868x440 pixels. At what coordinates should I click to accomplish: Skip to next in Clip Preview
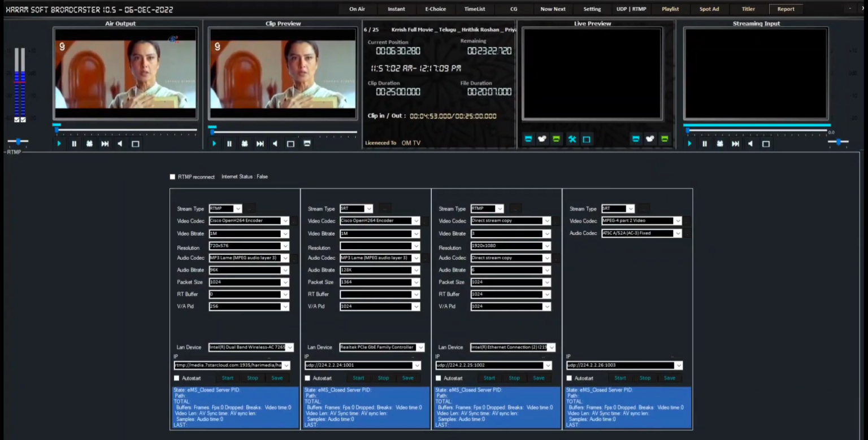(x=260, y=144)
